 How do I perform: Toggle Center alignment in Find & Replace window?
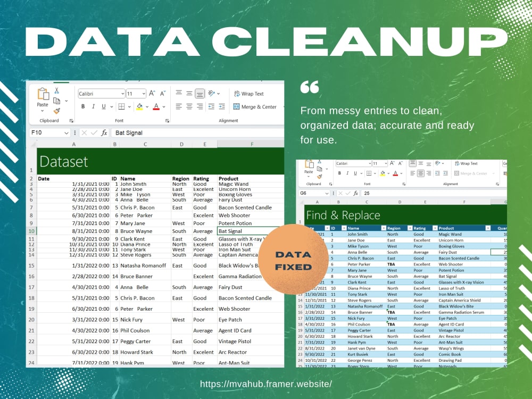pyautogui.click(x=421, y=173)
